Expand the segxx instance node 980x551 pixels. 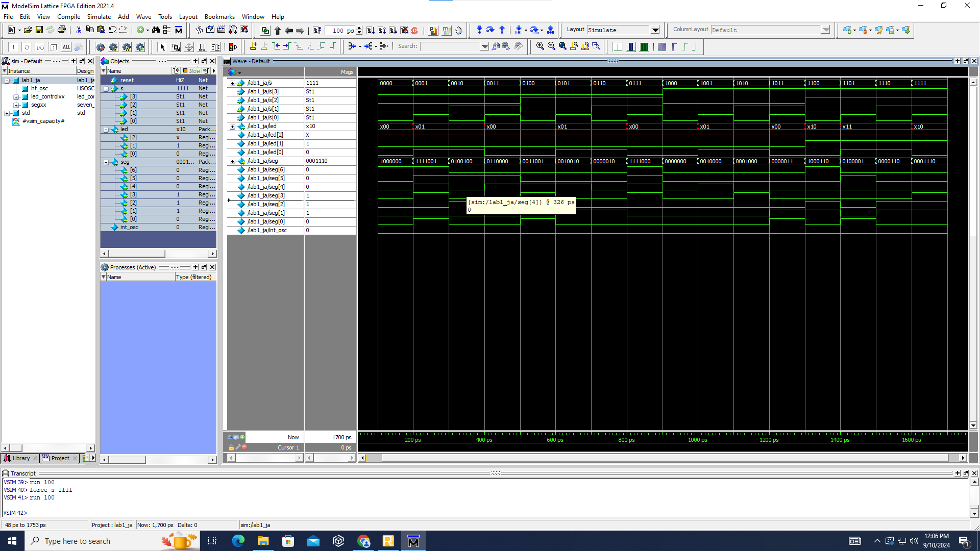pos(16,105)
